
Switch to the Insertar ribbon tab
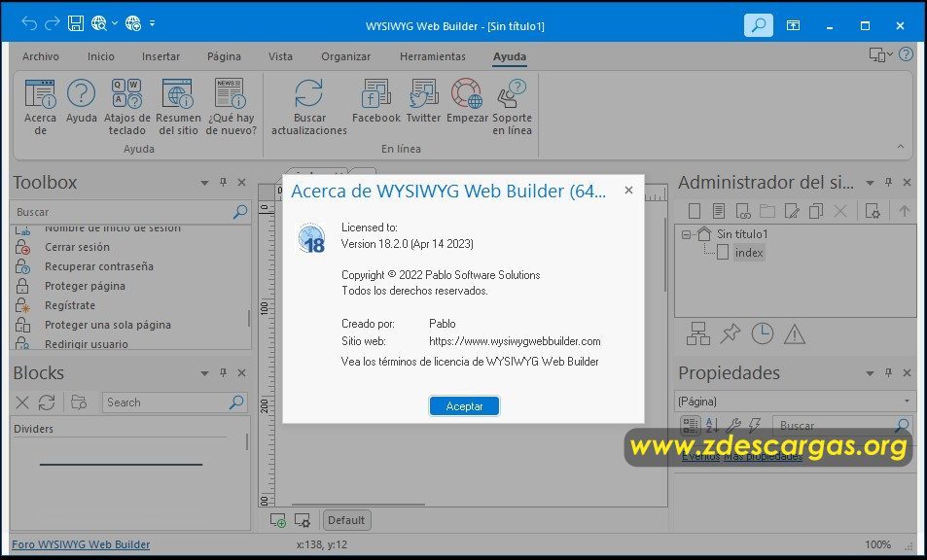tap(160, 56)
